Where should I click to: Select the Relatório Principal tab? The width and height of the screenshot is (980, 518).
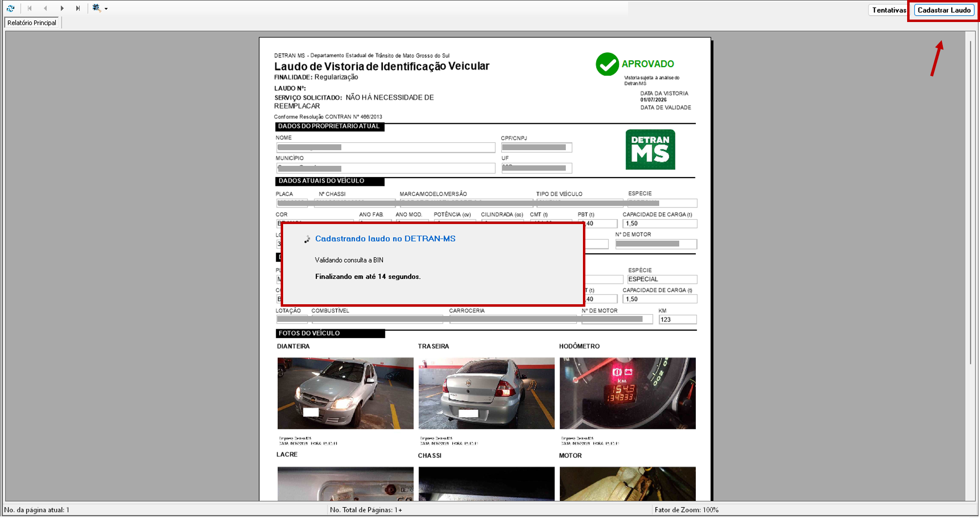pos(32,23)
